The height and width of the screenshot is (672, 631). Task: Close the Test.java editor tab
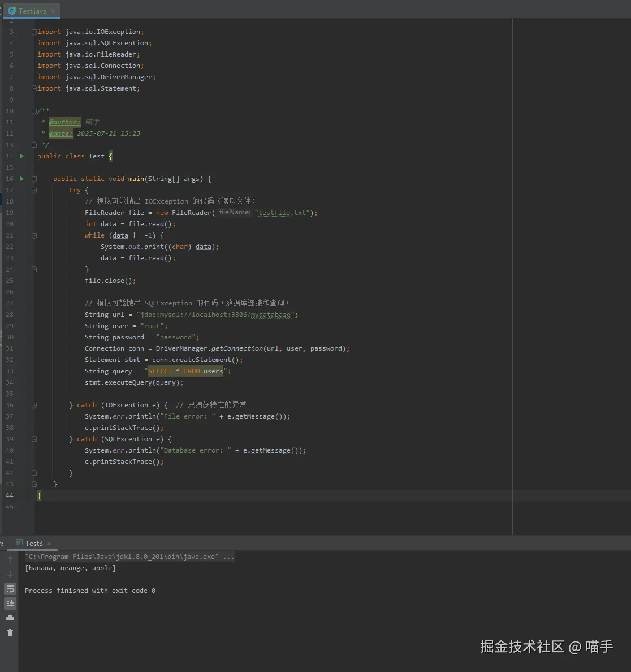(x=53, y=11)
